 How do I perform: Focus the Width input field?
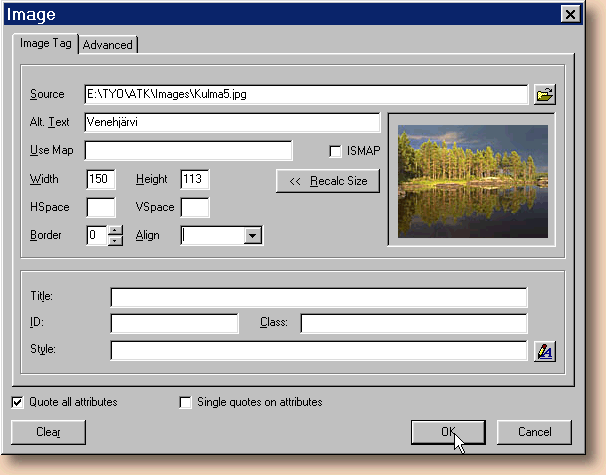(x=101, y=180)
